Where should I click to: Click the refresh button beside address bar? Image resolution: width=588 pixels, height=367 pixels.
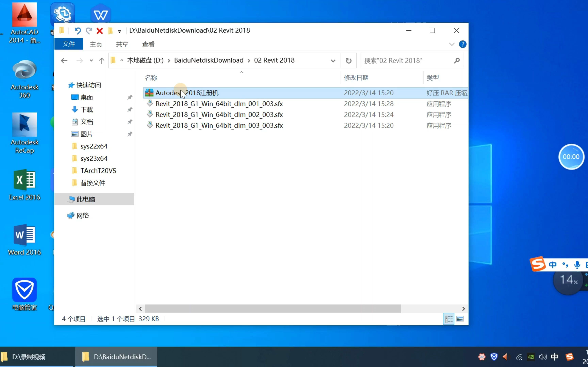(348, 60)
